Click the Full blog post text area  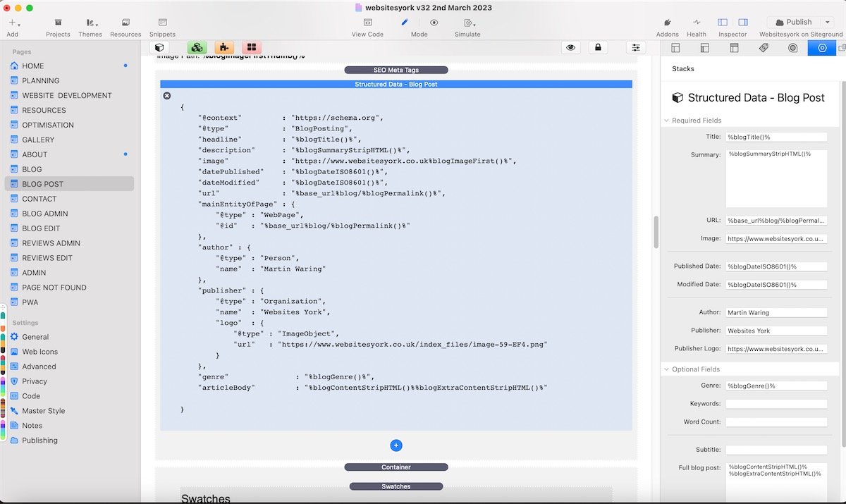pyautogui.click(x=776, y=483)
